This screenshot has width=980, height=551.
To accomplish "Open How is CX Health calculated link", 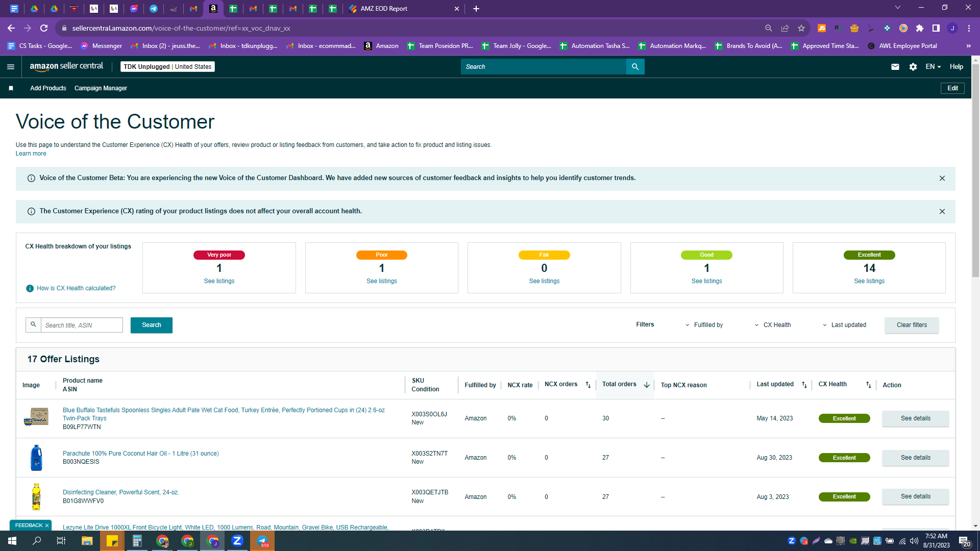I will [76, 289].
